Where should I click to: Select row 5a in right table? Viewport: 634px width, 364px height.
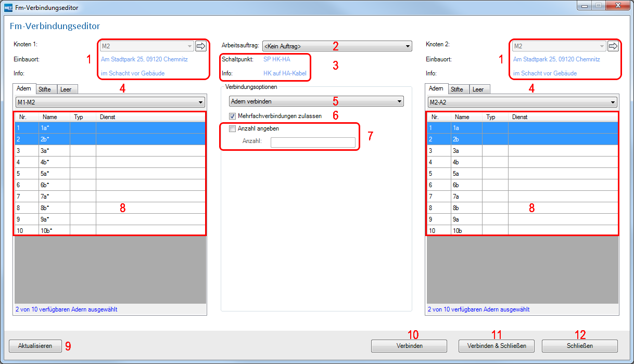pyautogui.click(x=523, y=173)
